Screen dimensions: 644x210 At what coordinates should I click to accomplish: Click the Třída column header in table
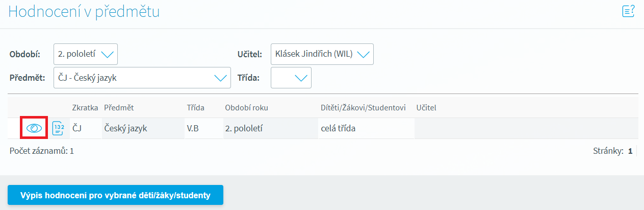click(195, 108)
